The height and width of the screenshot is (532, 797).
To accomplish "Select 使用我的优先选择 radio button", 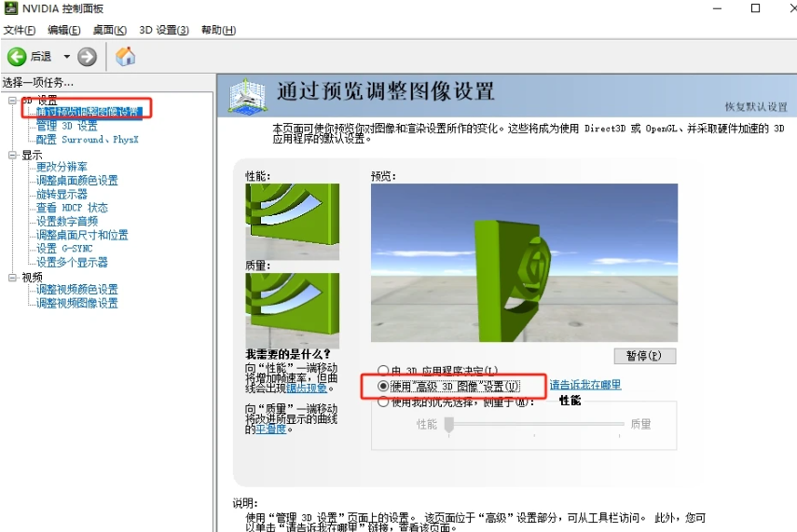I will coord(383,402).
